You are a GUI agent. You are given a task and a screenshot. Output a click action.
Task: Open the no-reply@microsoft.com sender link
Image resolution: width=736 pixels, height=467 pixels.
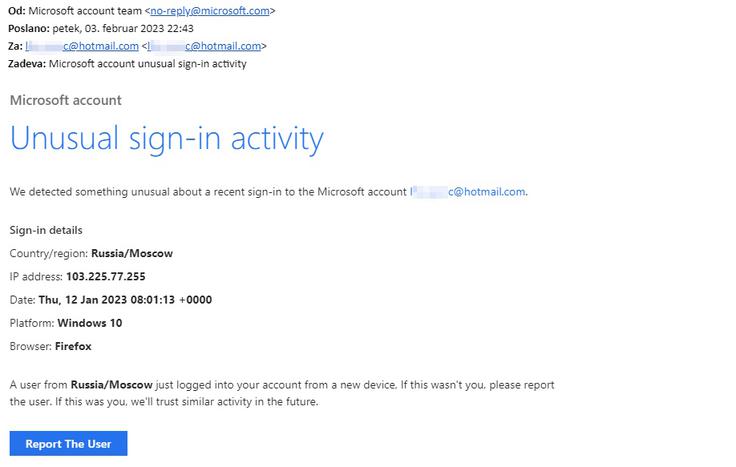pyautogui.click(x=210, y=11)
